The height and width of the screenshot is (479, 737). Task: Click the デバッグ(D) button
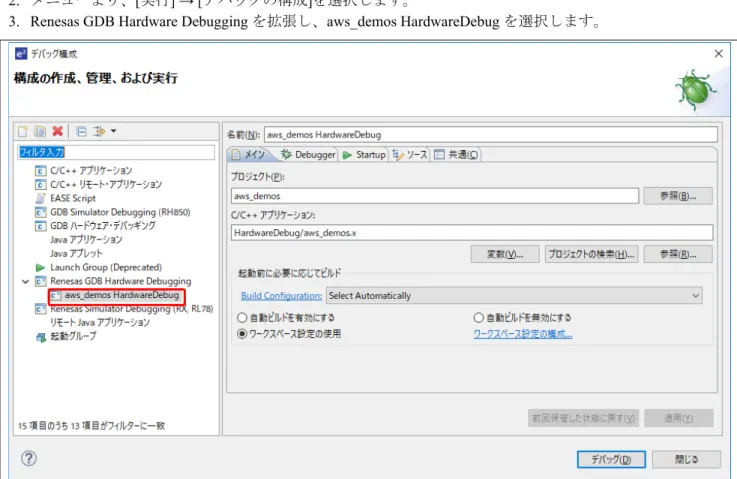tap(611, 459)
